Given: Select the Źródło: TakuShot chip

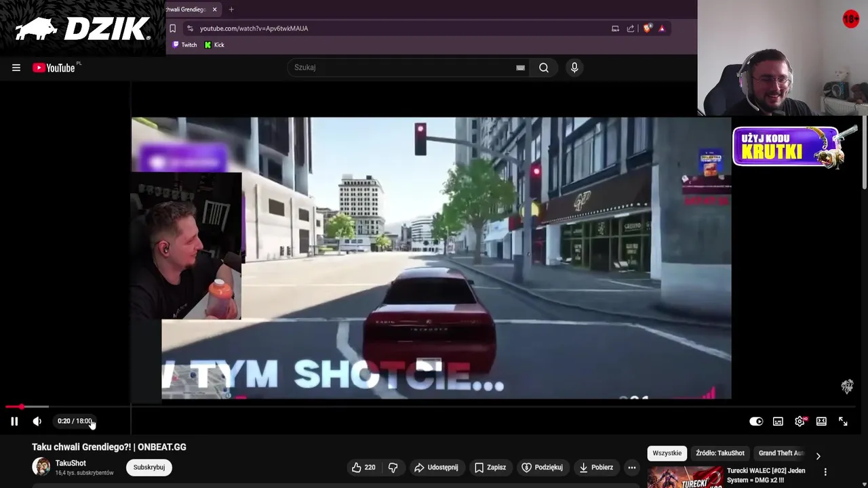Looking at the screenshot, I should 720,453.
